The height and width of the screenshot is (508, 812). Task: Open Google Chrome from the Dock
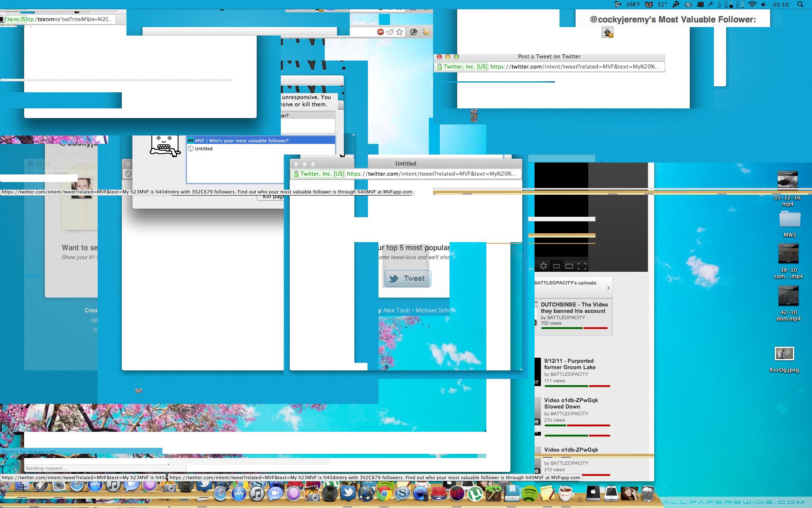(x=384, y=494)
